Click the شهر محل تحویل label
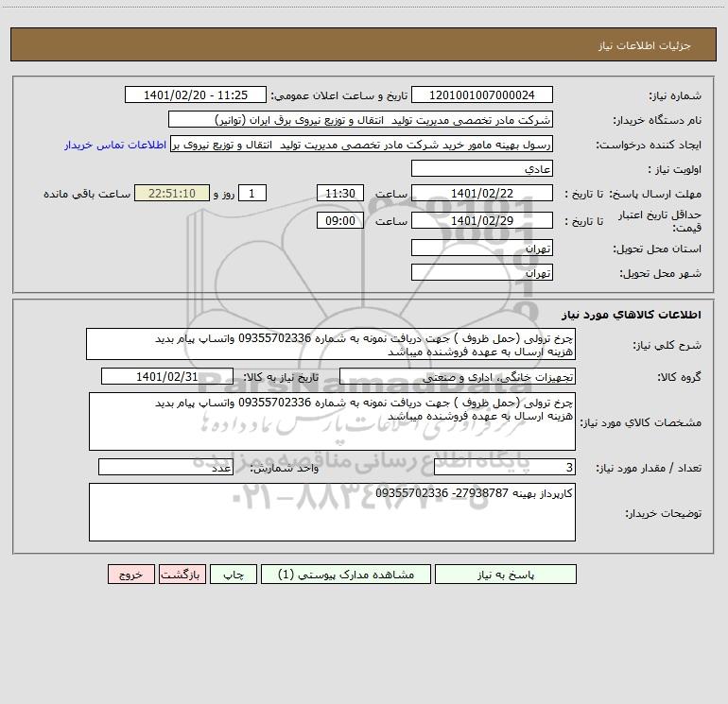Image resolution: width=728 pixels, height=704 pixels. (661, 274)
